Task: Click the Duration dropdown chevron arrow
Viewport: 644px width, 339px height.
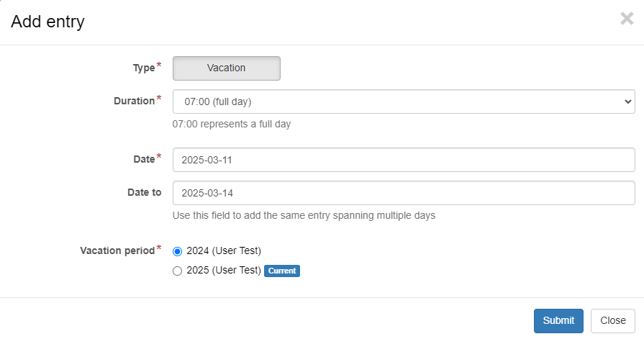Action: click(626, 101)
